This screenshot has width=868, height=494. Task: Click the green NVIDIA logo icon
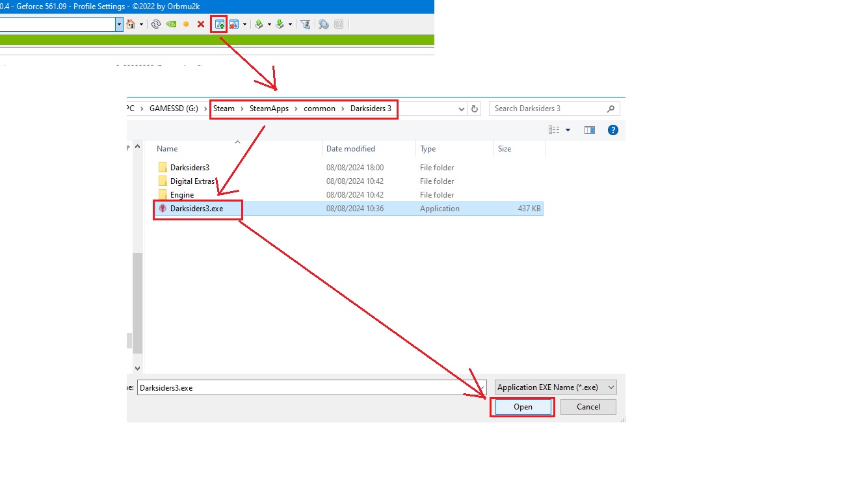pos(171,24)
